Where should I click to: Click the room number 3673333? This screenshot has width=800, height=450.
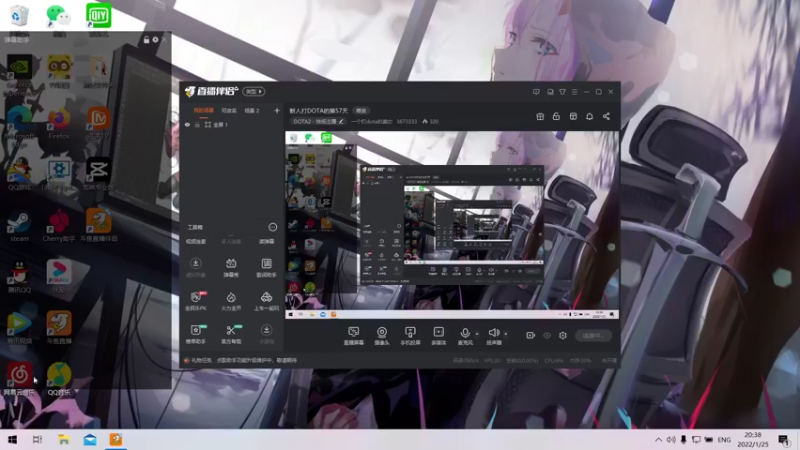[407, 121]
